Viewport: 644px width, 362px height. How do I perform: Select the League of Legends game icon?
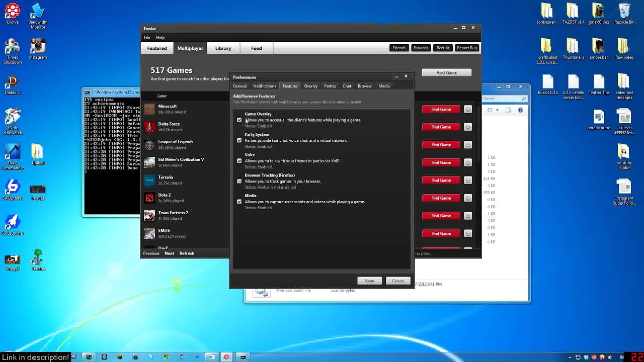(x=149, y=145)
